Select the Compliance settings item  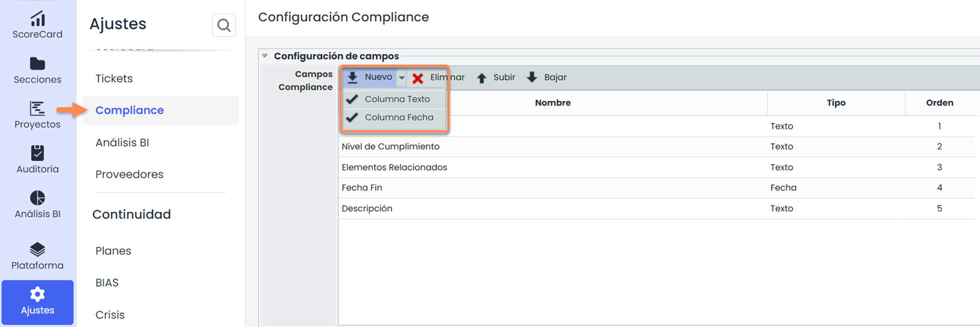pyautogui.click(x=130, y=110)
